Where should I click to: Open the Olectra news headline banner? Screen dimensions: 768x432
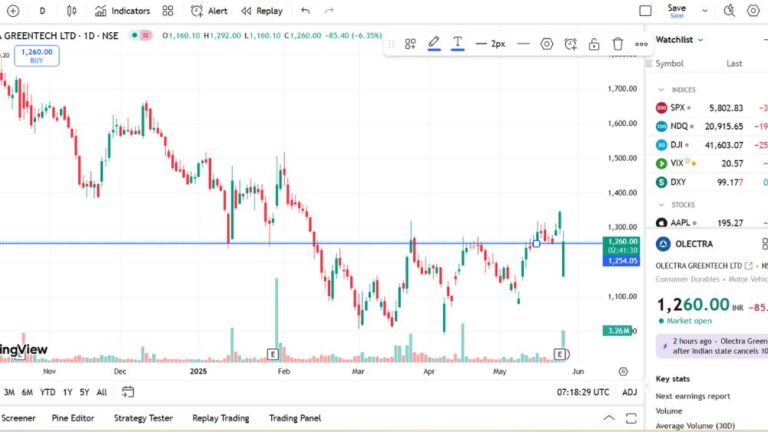712,346
